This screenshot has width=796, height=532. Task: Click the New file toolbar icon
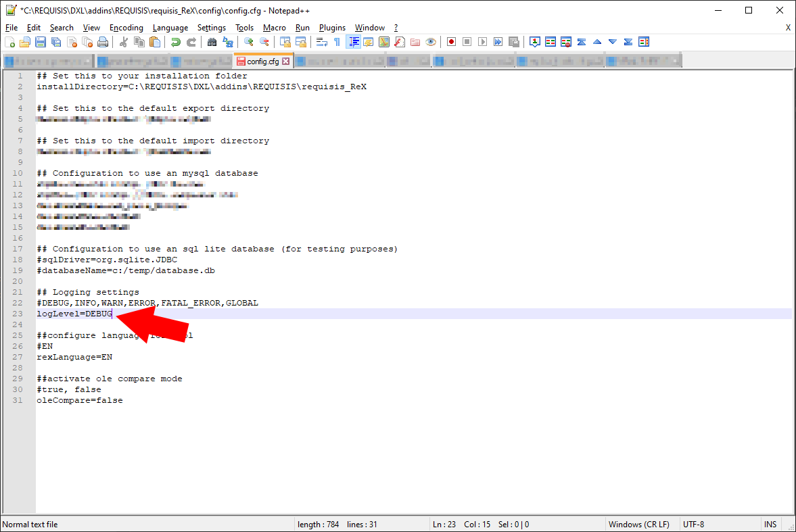click(9, 42)
